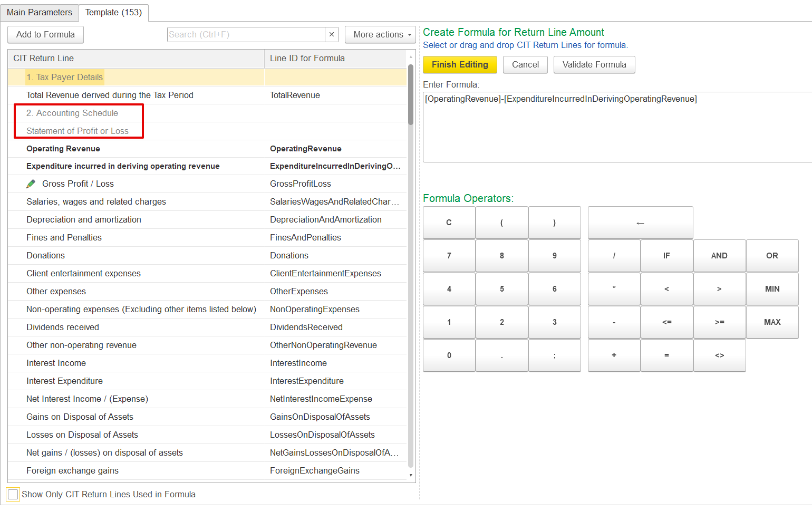The height and width of the screenshot is (511, 812).
Task: Click inside the Enter Formula text box
Action: 617,127
